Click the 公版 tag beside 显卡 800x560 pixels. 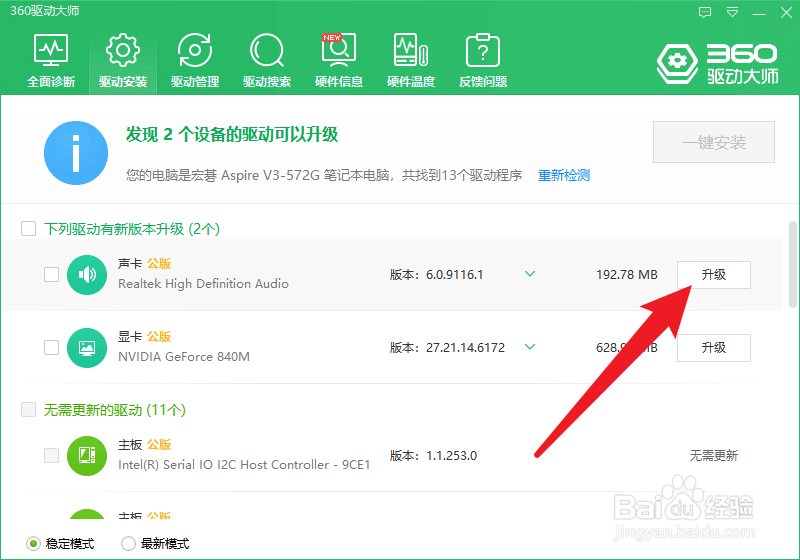159,337
